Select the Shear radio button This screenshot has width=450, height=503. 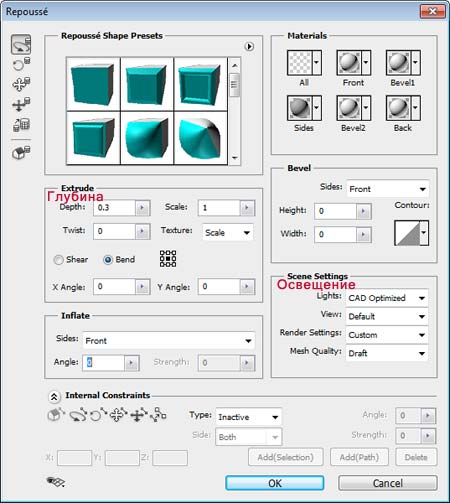tap(58, 260)
